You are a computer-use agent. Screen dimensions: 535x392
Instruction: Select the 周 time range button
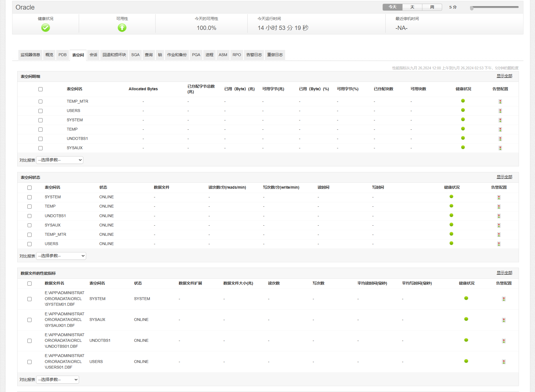point(432,7)
